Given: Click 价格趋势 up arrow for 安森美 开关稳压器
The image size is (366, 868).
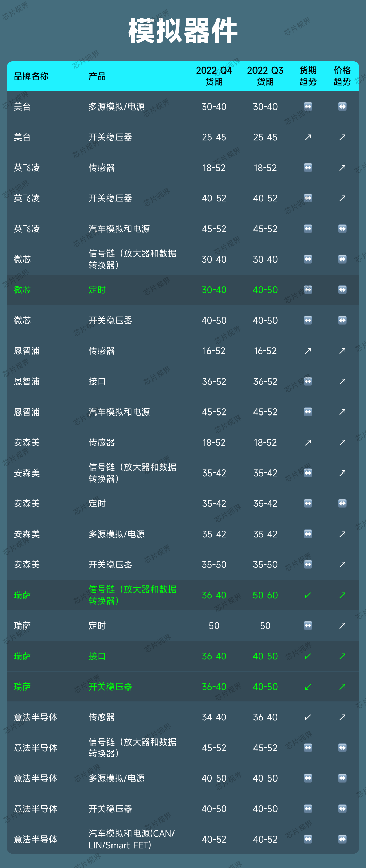Looking at the screenshot, I should 342,564.
